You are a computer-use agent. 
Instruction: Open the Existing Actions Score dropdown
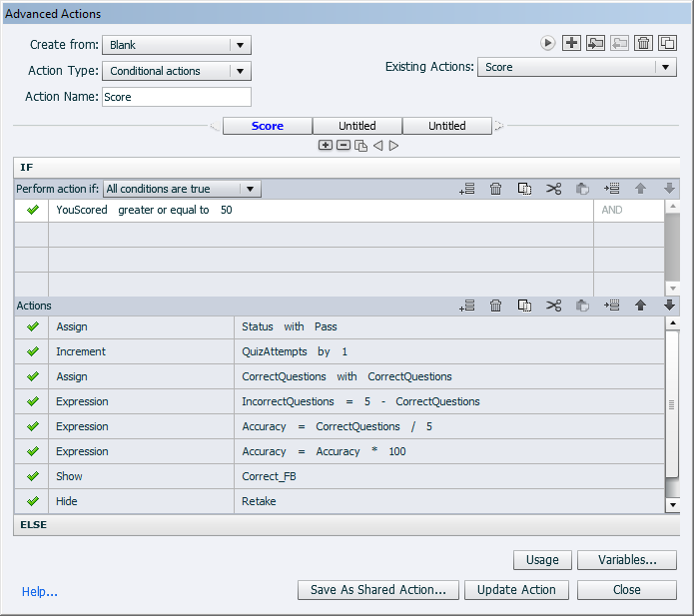577,67
